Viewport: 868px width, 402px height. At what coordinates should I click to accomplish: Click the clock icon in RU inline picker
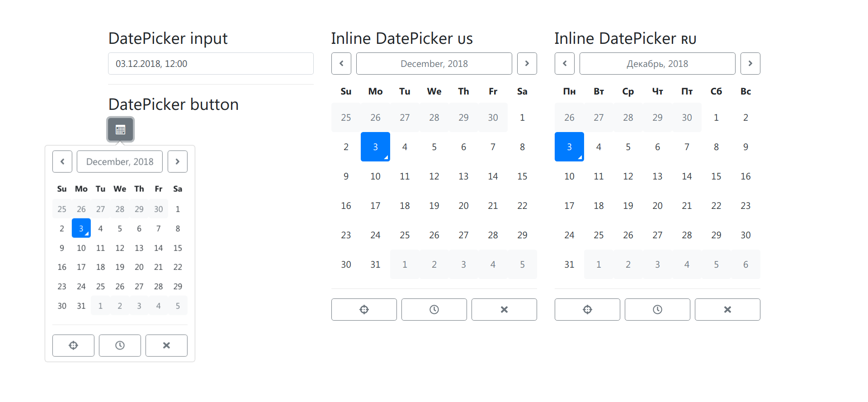pyautogui.click(x=657, y=309)
